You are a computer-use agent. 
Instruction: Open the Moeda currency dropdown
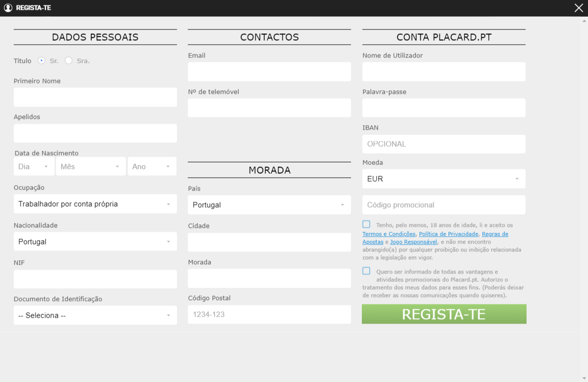443,179
